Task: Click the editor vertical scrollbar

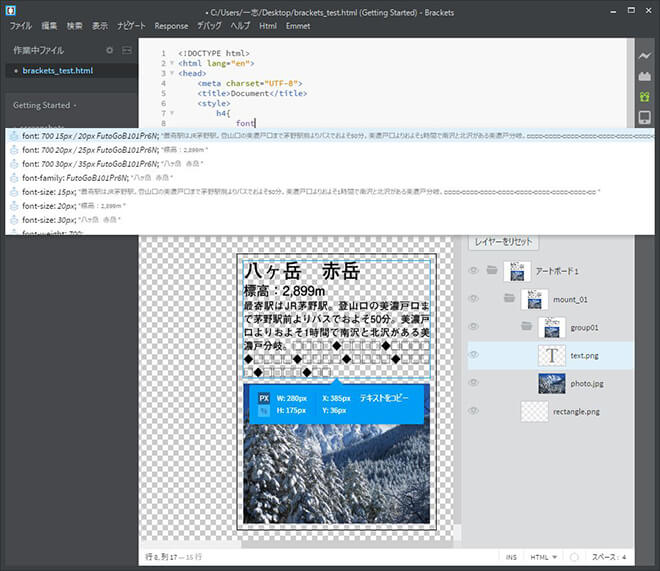Action: [630, 83]
